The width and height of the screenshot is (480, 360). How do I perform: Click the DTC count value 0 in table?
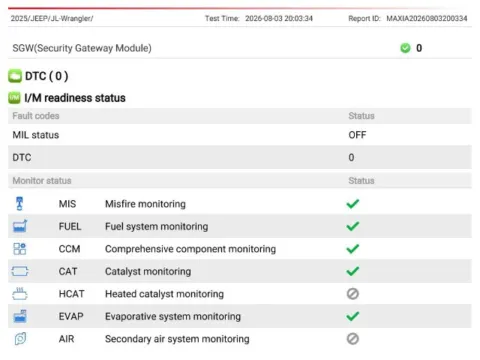351,157
